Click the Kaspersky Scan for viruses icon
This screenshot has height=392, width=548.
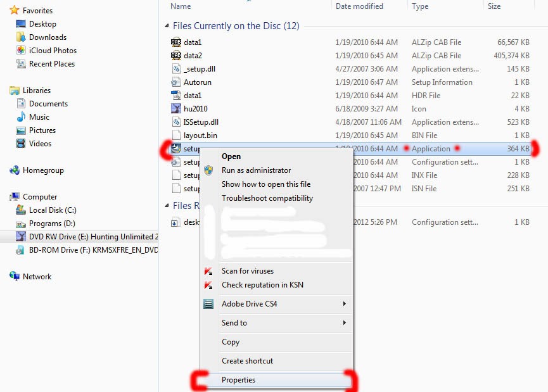pyautogui.click(x=208, y=271)
